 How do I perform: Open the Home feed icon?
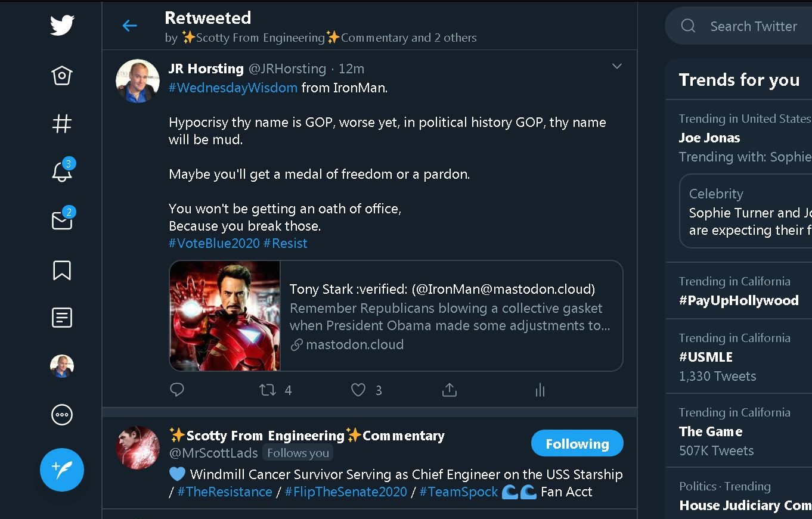click(62, 76)
